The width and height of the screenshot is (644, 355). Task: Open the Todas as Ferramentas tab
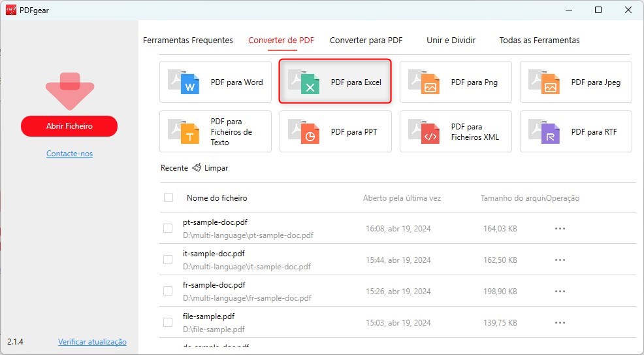pos(539,41)
